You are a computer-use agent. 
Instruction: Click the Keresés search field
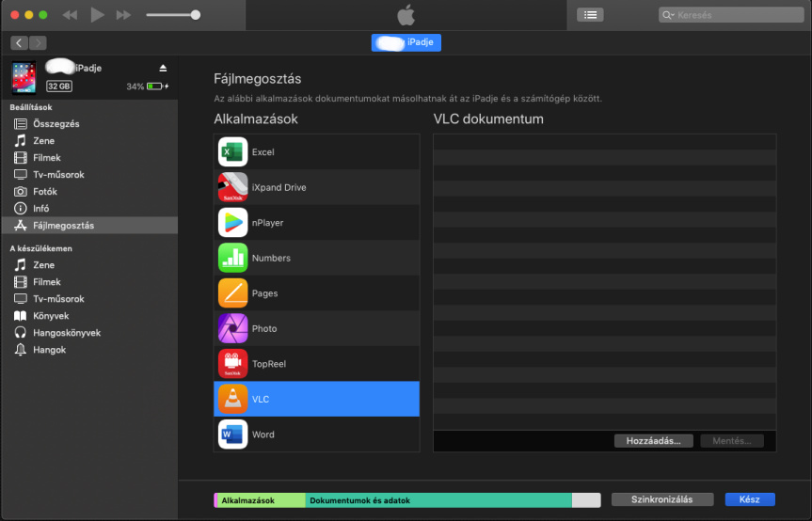pos(731,15)
